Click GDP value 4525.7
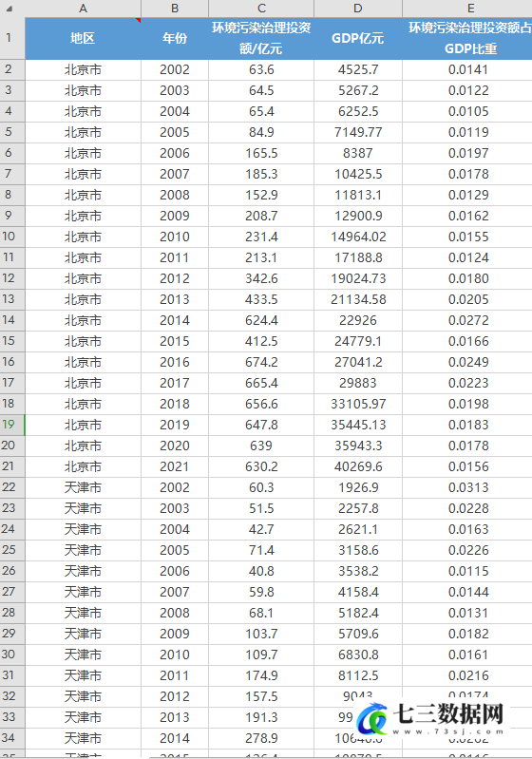 (x=358, y=69)
